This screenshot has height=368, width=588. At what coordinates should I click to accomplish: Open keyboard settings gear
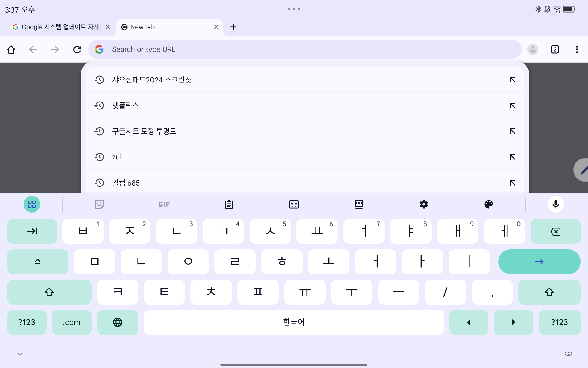(424, 204)
